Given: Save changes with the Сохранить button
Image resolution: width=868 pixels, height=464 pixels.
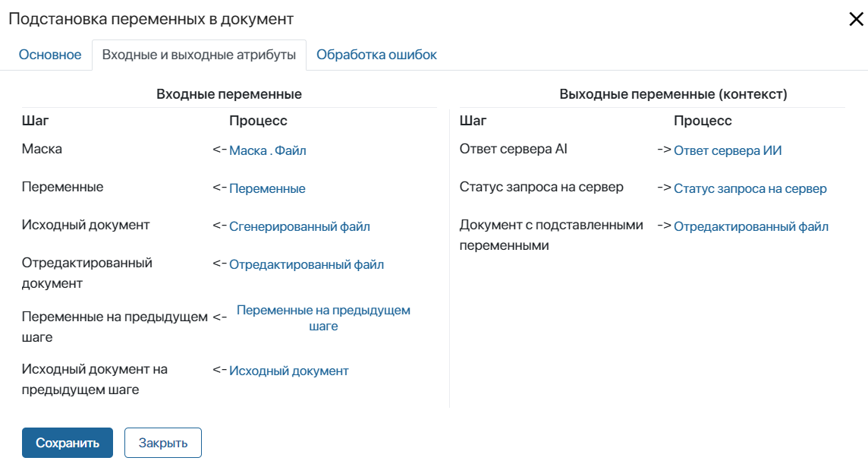Looking at the screenshot, I should (67, 442).
